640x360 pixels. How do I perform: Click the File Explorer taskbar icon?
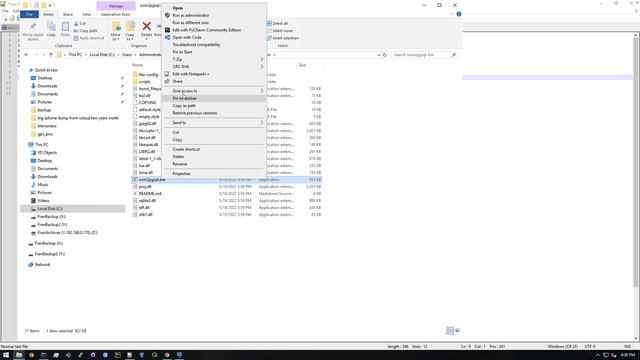tap(19, 355)
